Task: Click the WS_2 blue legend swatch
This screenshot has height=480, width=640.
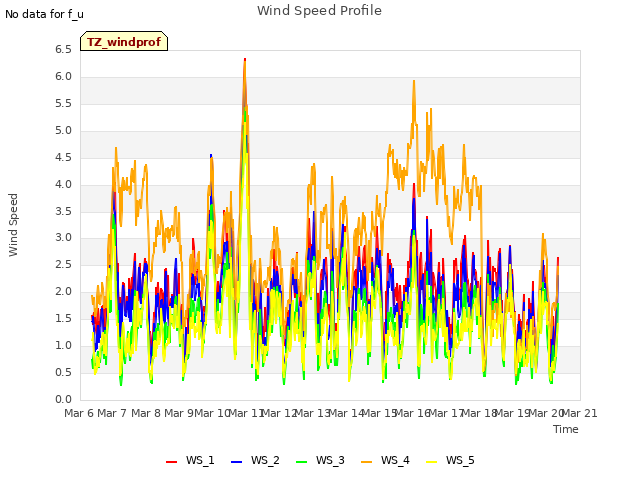Action: coord(237,462)
